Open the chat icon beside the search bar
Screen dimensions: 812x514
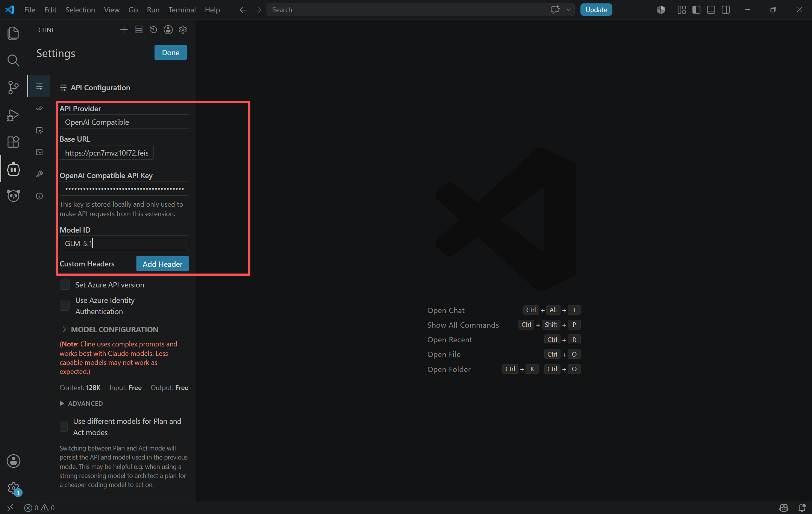tap(555, 10)
